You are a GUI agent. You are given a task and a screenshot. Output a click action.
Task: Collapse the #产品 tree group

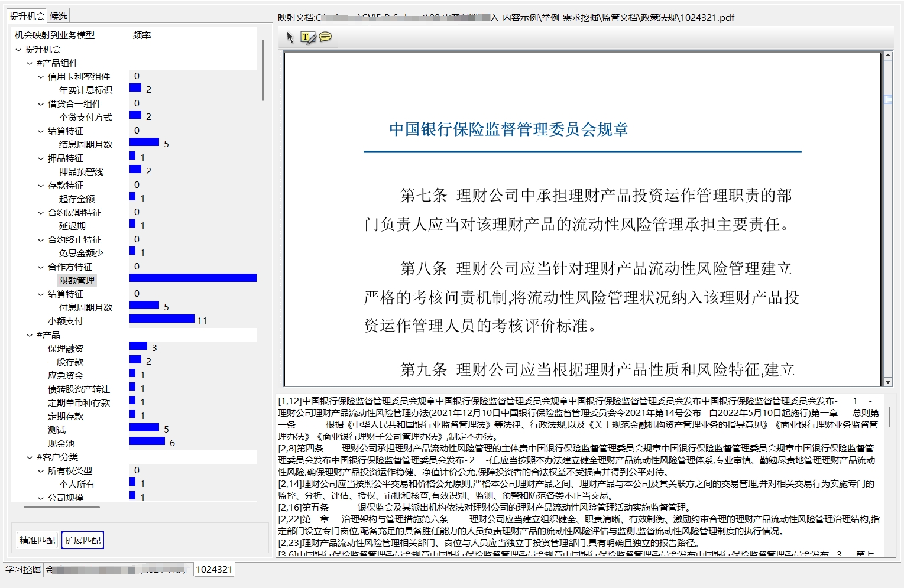tap(30, 335)
